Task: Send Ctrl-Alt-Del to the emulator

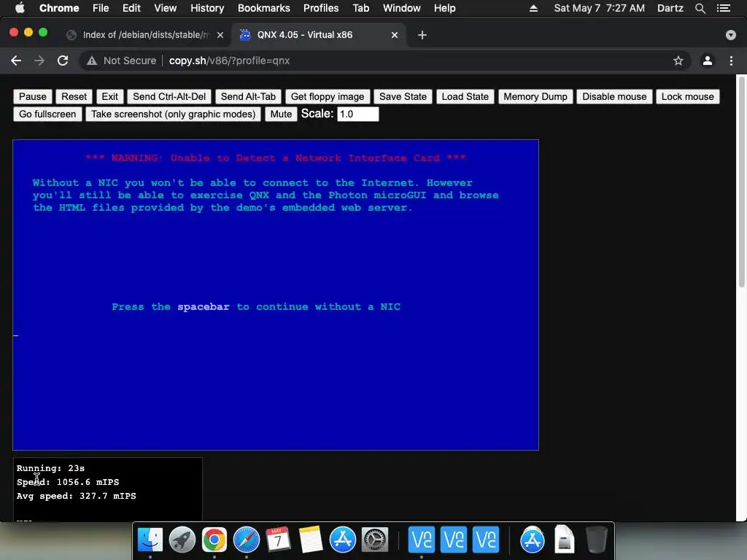Action: coord(169,97)
